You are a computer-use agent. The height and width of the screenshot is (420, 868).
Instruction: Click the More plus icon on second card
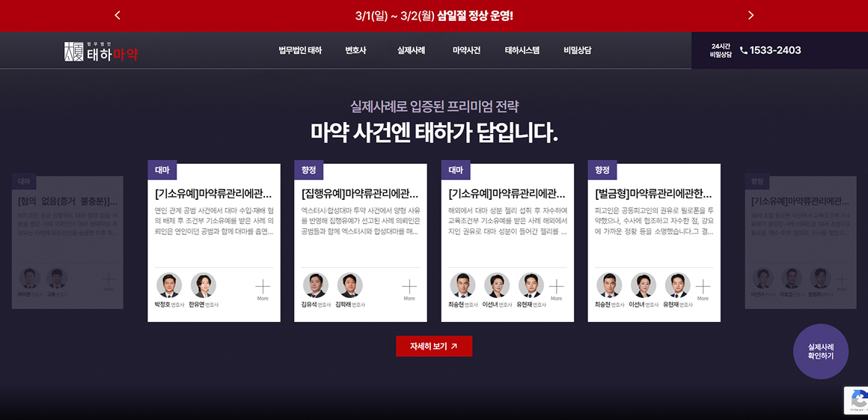tap(409, 286)
